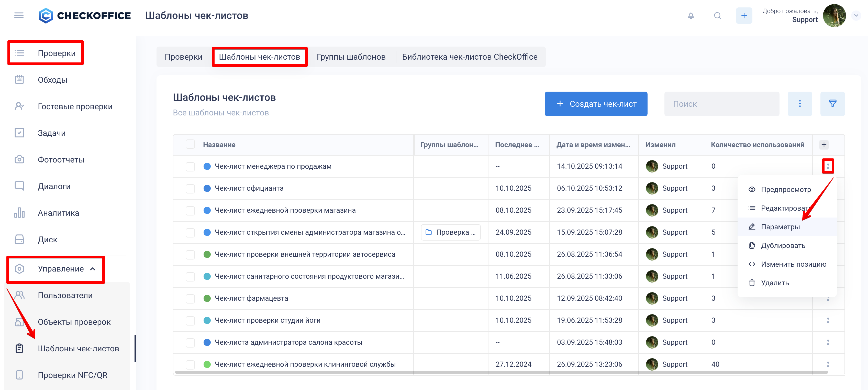Click the notification bell icon

691,16
